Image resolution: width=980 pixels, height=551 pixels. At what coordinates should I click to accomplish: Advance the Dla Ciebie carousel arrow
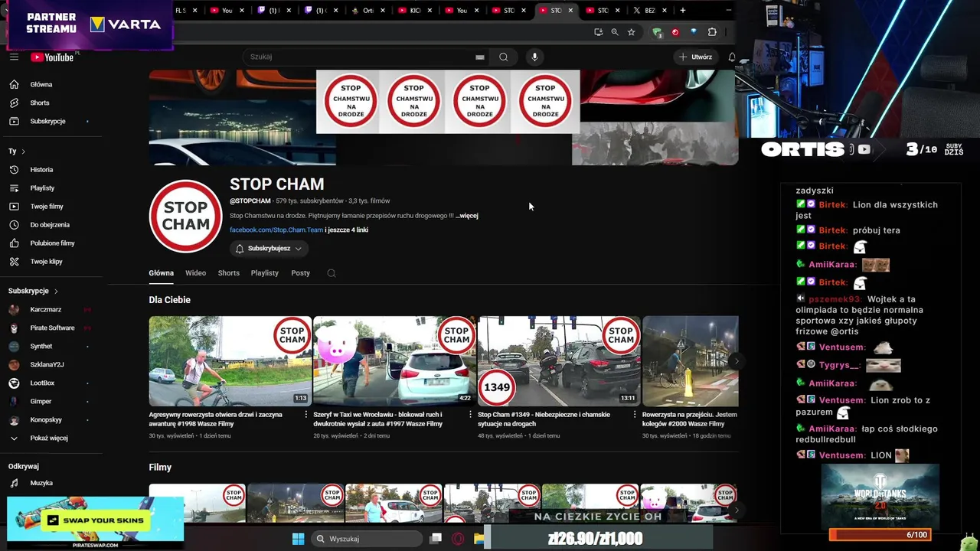pos(736,361)
